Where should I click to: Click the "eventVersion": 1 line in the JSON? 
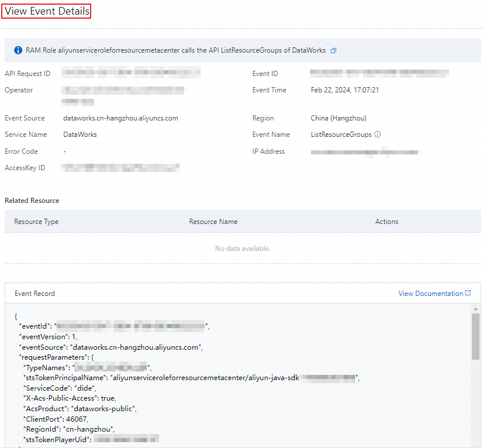click(49, 337)
